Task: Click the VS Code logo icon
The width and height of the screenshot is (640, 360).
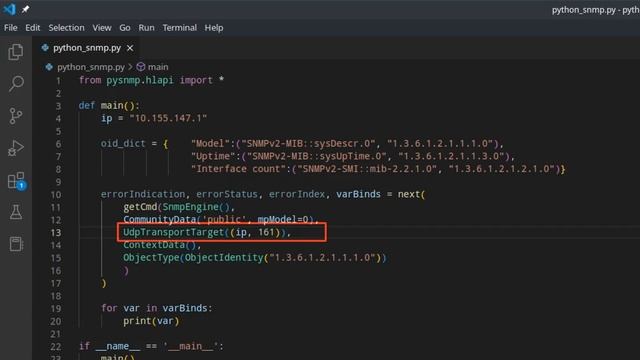Action: pos(9,9)
